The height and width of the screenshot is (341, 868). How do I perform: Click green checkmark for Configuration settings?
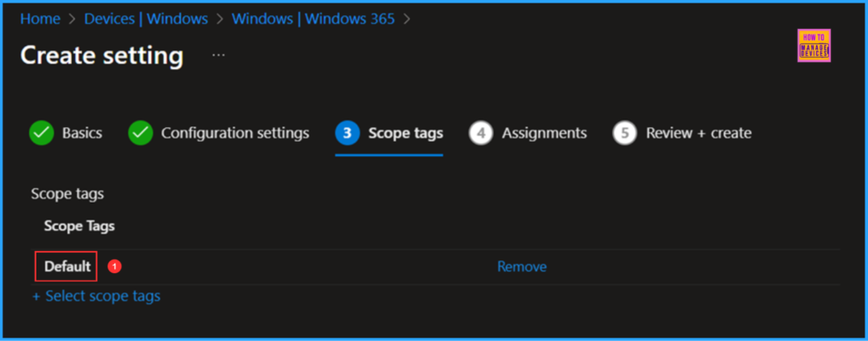[141, 133]
